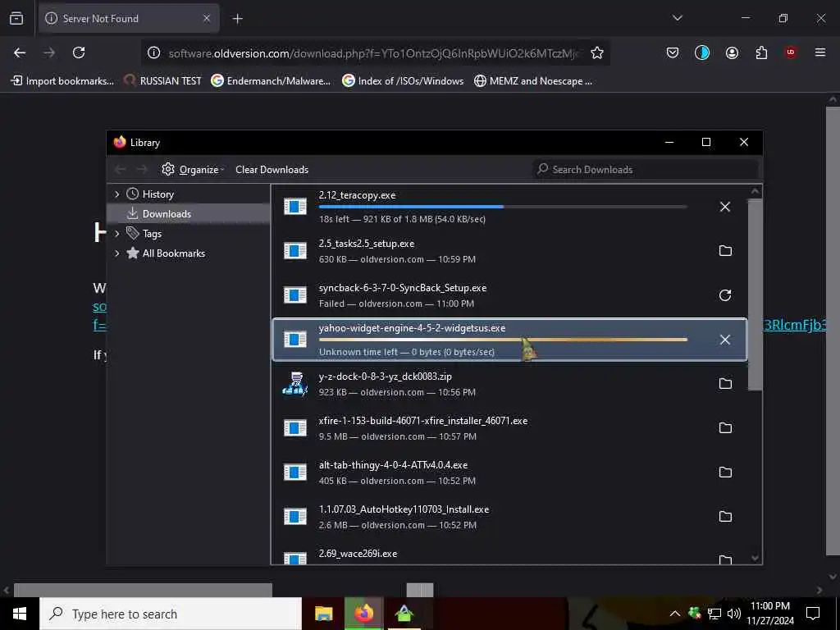Reload the current browser page
840x630 pixels.
[79, 52]
